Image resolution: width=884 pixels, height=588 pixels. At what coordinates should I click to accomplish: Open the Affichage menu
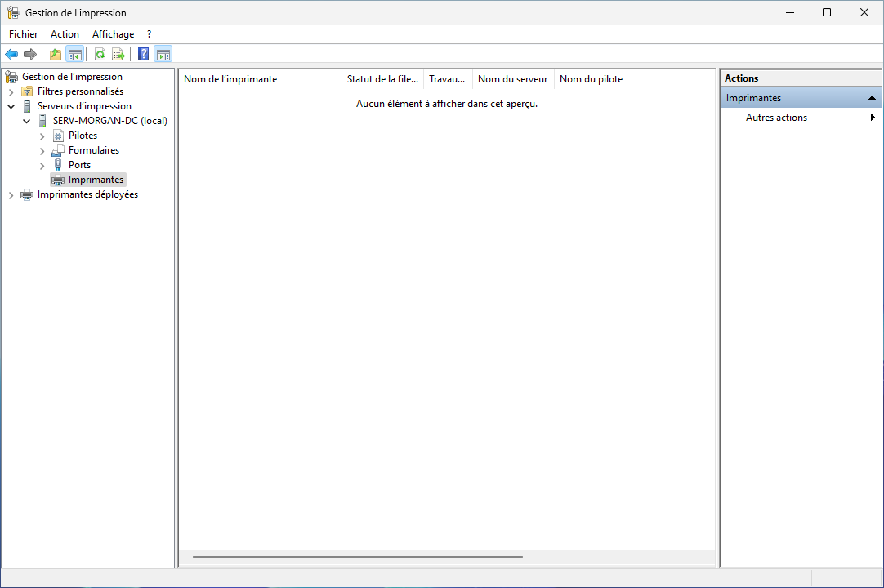pyautogui.click(x=113, y=34)
